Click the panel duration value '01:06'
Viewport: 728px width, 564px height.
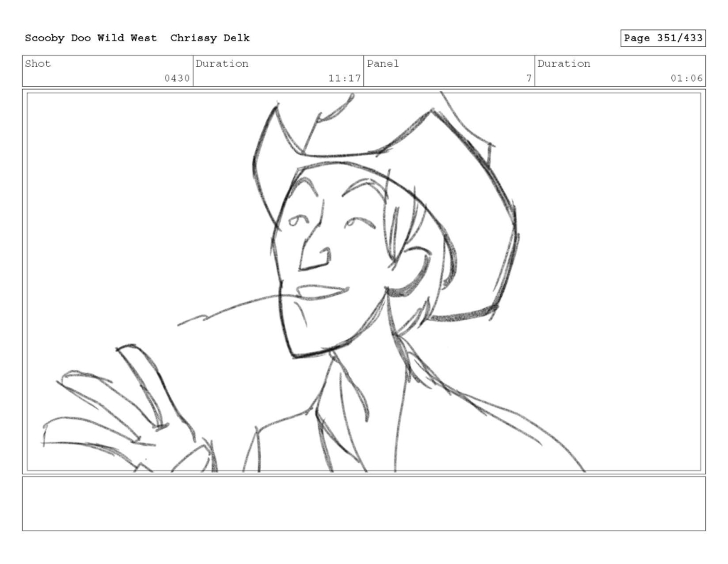tap(686, 78)
